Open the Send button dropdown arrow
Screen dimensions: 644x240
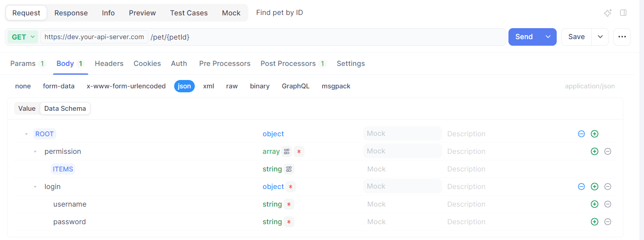pyautogui.click(x=548, y=37)
